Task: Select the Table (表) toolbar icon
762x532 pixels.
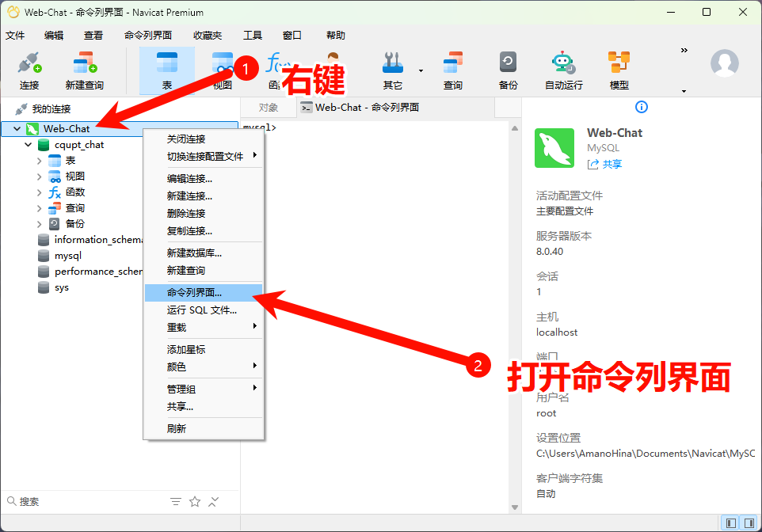Action: pos(166,70)
